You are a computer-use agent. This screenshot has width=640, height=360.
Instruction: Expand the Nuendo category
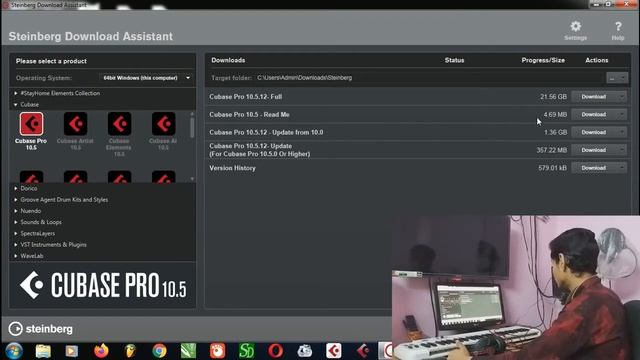click(x=16, y=211)
